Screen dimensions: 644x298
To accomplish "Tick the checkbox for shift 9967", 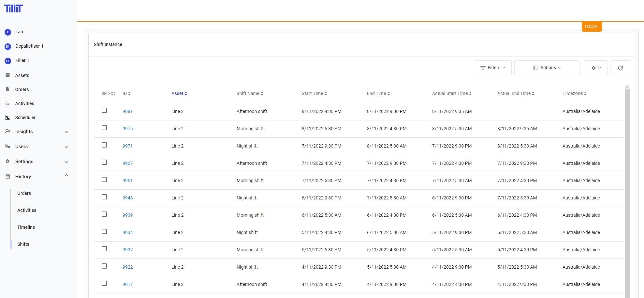I will pyautogui.click(x=104, y=163).
